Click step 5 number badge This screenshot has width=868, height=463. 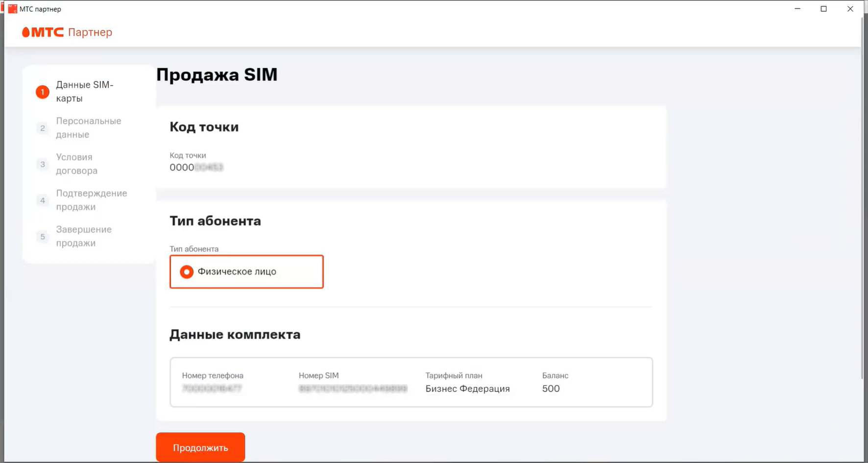[x=43, y=237]
